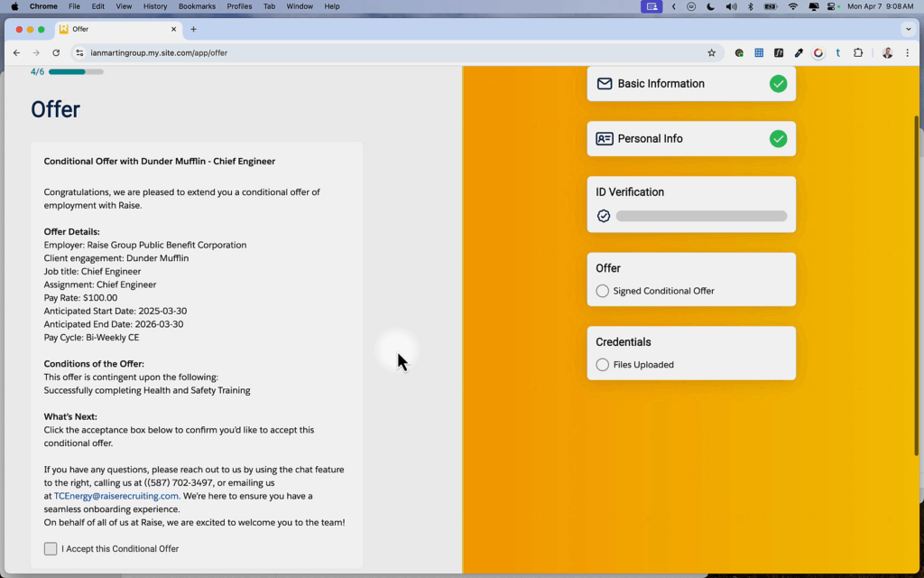The width and height of the screenshot is (924, 578).
Task: Select the Signed Conditional Offer radio circle
Action: (x=603, y=291)
